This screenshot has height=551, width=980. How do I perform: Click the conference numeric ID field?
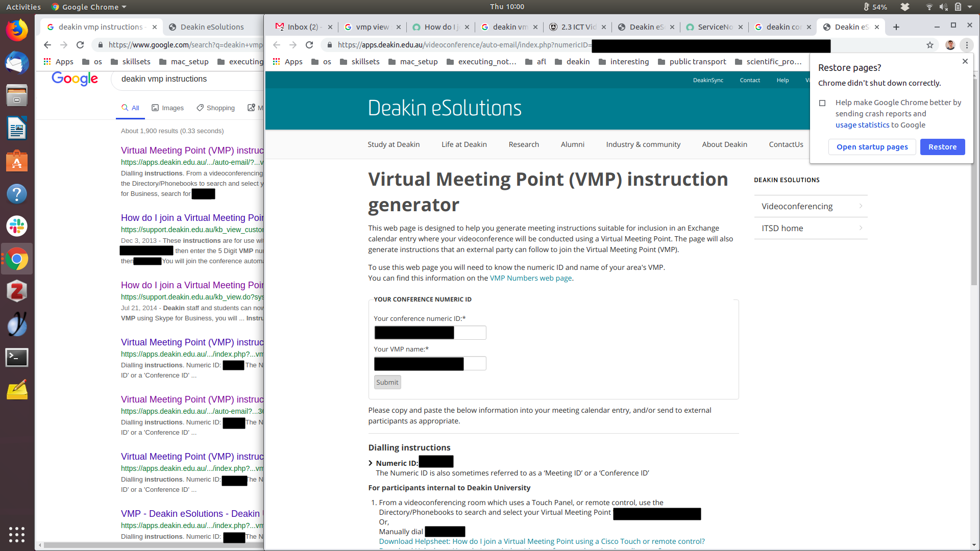coord(430,333)
